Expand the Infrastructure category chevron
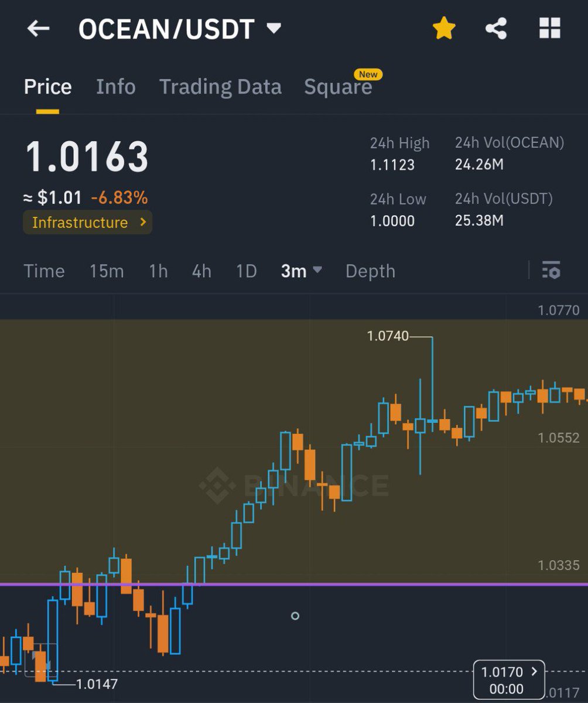 coord(143,222)
